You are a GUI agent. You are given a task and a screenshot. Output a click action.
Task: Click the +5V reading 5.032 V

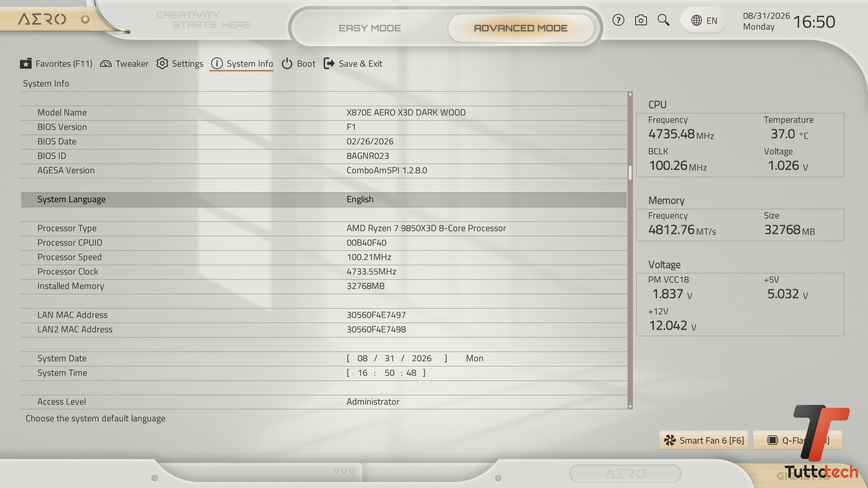click(788, 294)
